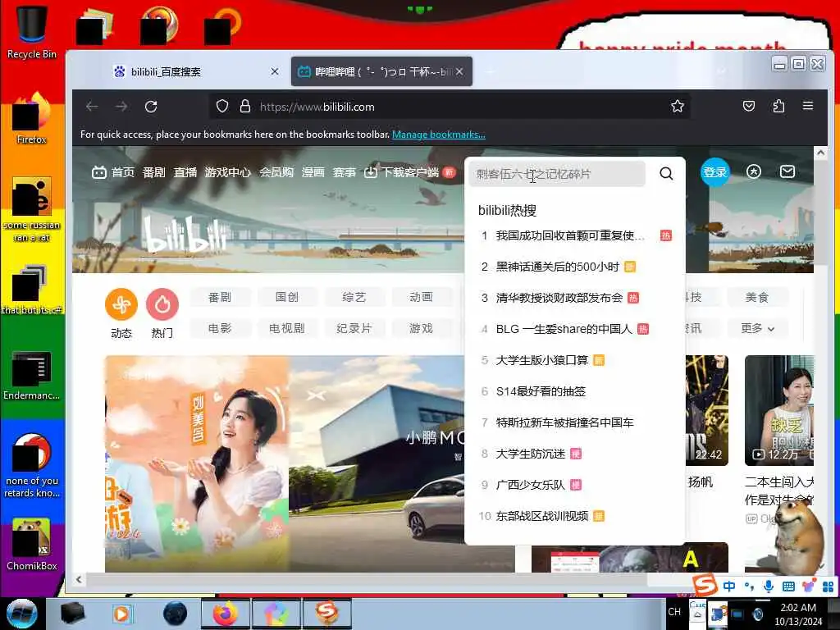Click the orange 动态 circle icon
The height and width of the screenshot is (630, 840).
pos(121,304)
